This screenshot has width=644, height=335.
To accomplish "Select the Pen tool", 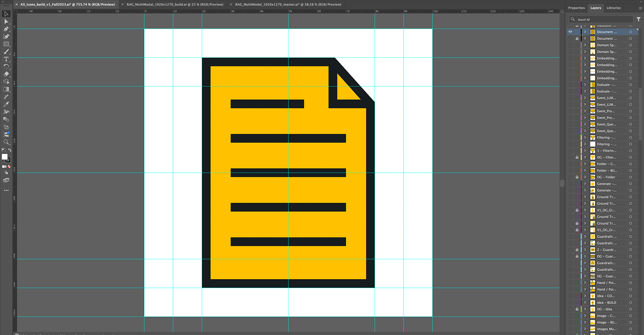I will [x=6, y=29].
